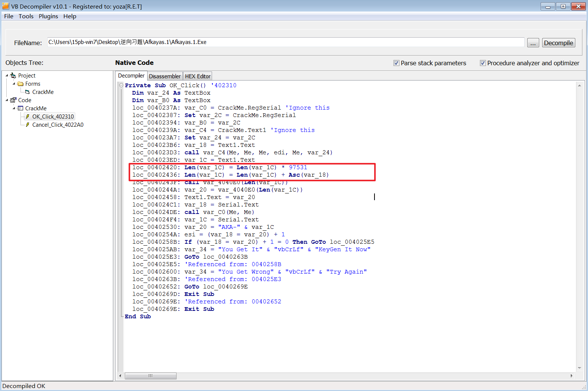Click the OK_Click_402310 procedure icon

click(27, 117)
